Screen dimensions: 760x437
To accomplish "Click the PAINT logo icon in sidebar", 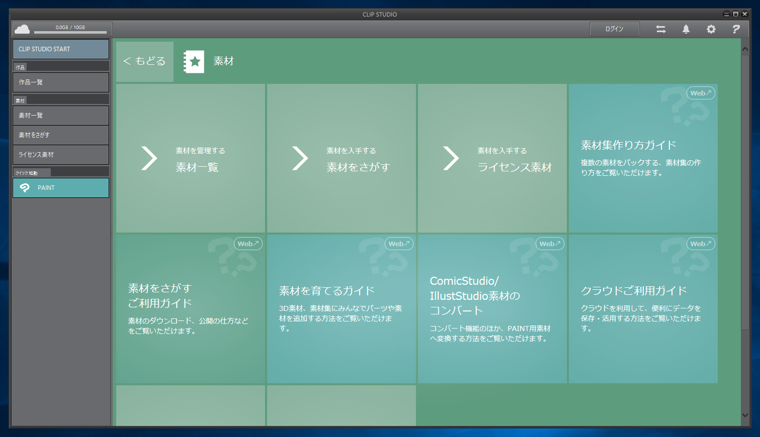I will tap(25, 187).
